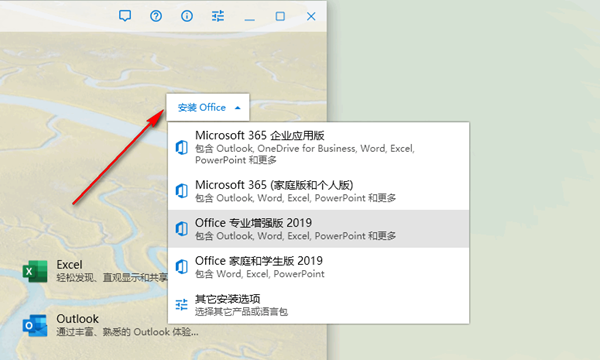This screenshot has width=600, height=360.
Task: Open settings sliders icon in title bar
Action: point(218,16)
